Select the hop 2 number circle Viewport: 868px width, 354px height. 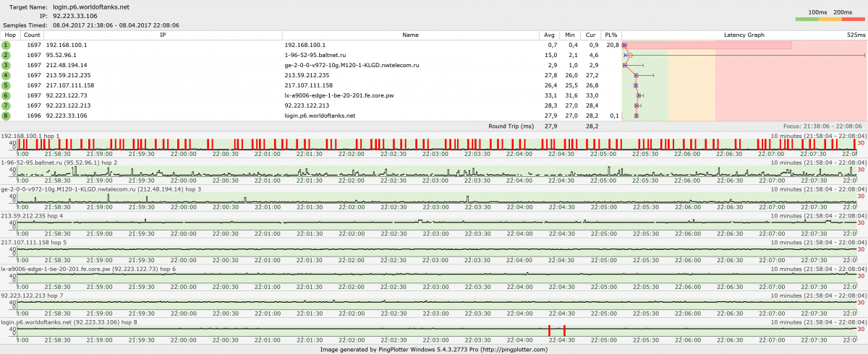(x=6, y=55)
